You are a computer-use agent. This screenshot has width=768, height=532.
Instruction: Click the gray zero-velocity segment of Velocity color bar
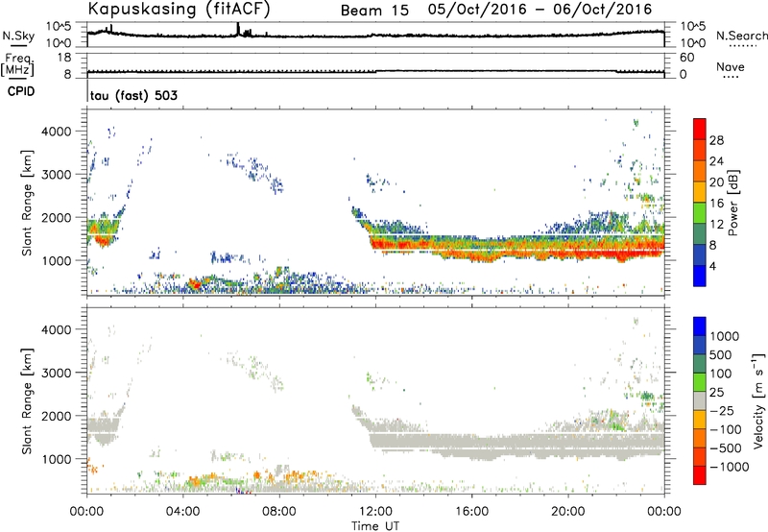700,401
